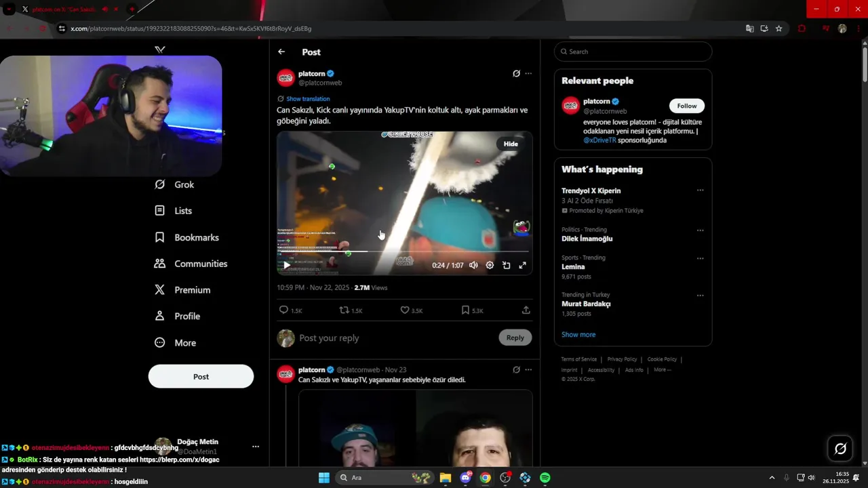Screen dimensions: 868x488
Task: Toggle picture-in-picture for the video
Action: (506, 265)
